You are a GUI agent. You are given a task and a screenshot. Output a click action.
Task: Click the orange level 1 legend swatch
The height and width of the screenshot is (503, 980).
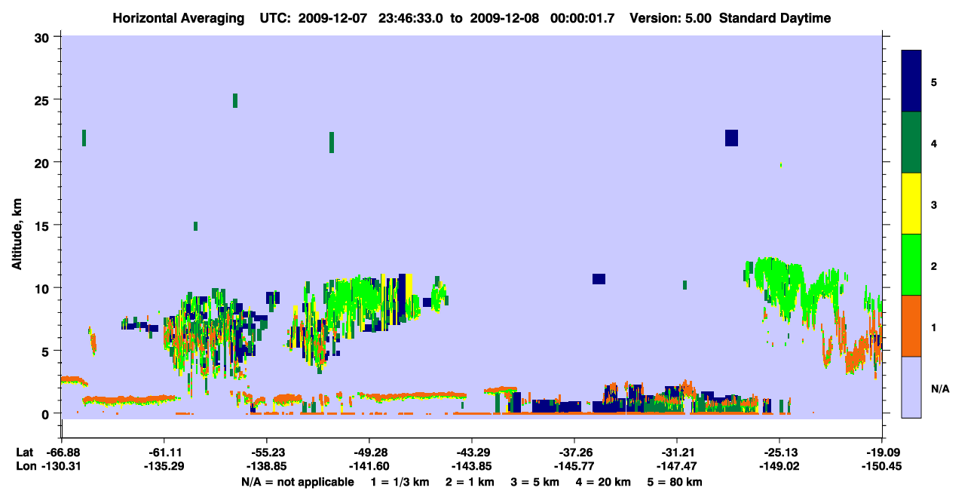click(x=911, y=326)
